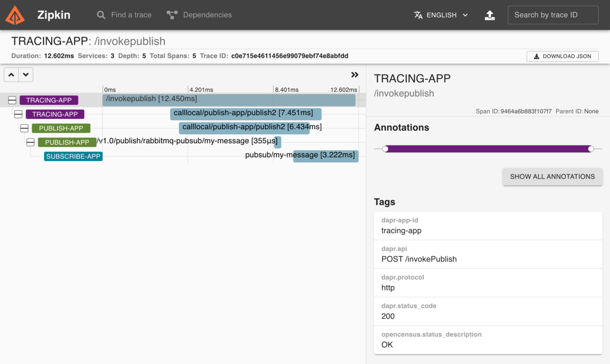Click the POST /invokePublish tag value
This screenshot has height=364, width=610.
(x=419, y=259)
